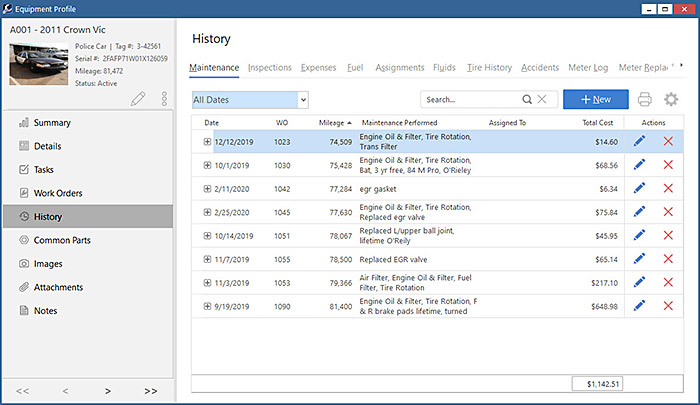This screenshot has height=405, width=700.
Task: Open Work Orders in the sidebar
Action: (88, 193)
